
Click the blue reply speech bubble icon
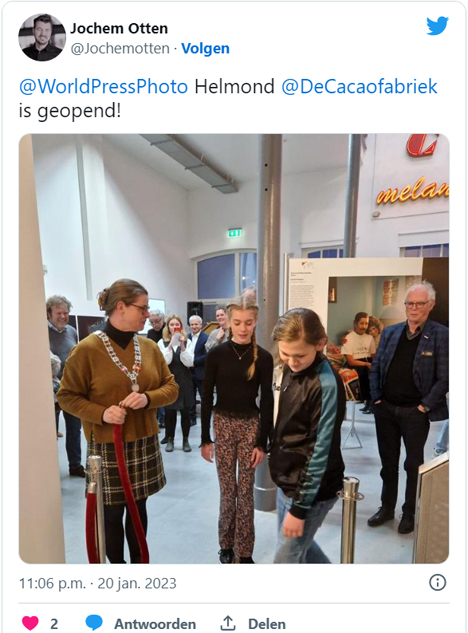point(94,623)
